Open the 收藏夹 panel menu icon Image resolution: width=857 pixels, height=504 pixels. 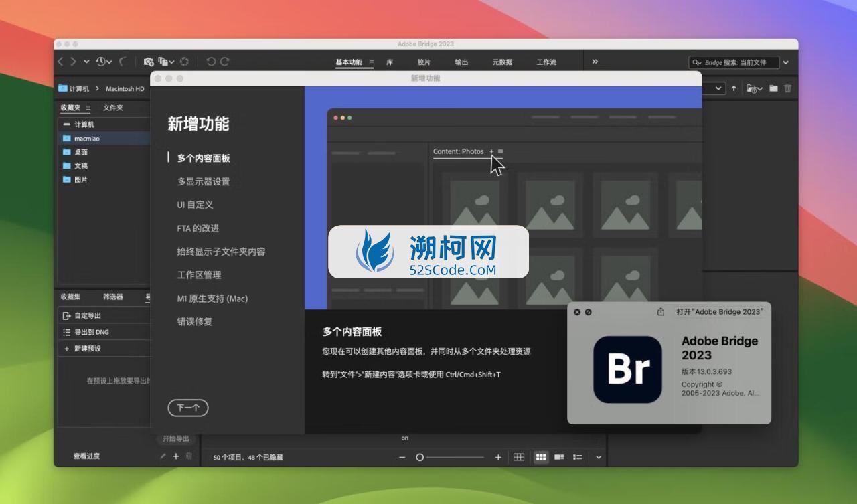(88, 108)
